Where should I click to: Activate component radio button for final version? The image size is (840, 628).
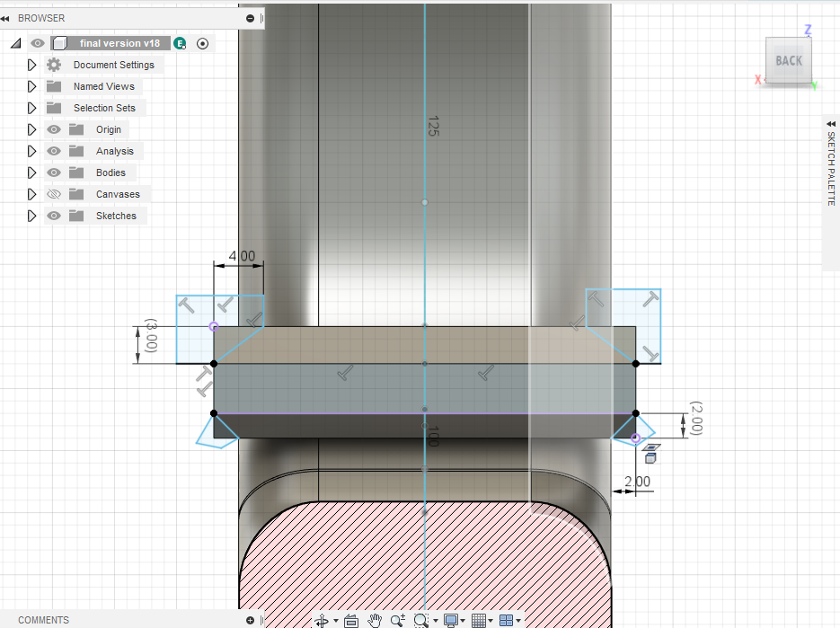[x=202, y=43]
